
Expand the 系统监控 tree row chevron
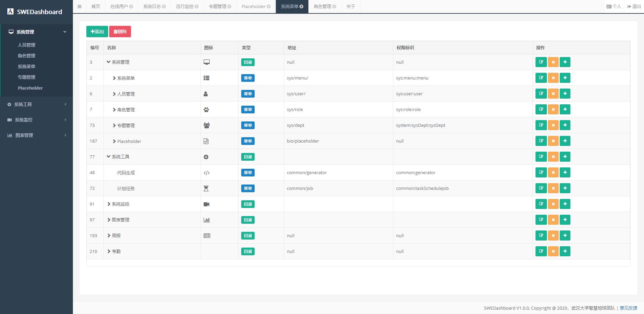(109, 204)
